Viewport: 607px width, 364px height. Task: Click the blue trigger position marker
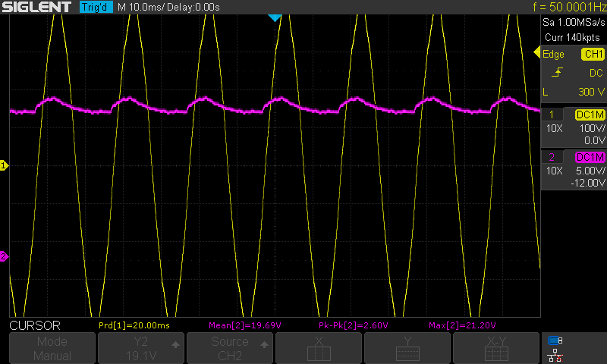[x=275, y=17]
